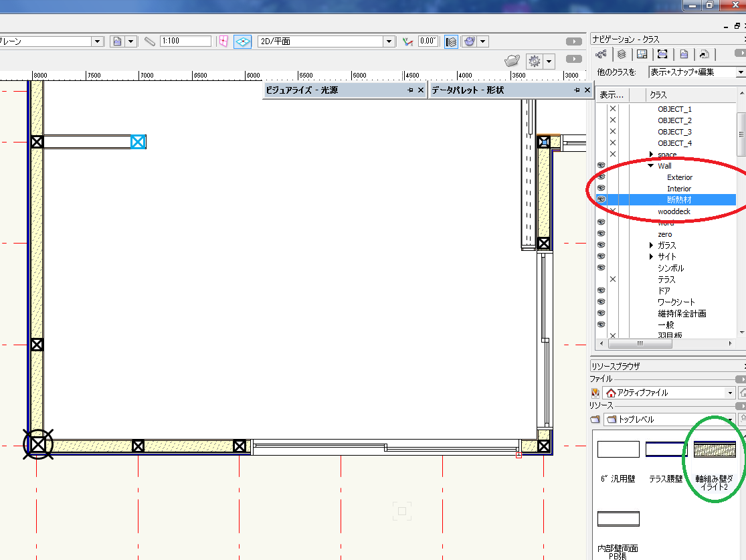
Task: Open the layer sheet icon dropdown arrow
Action: [x=131, y=41]
